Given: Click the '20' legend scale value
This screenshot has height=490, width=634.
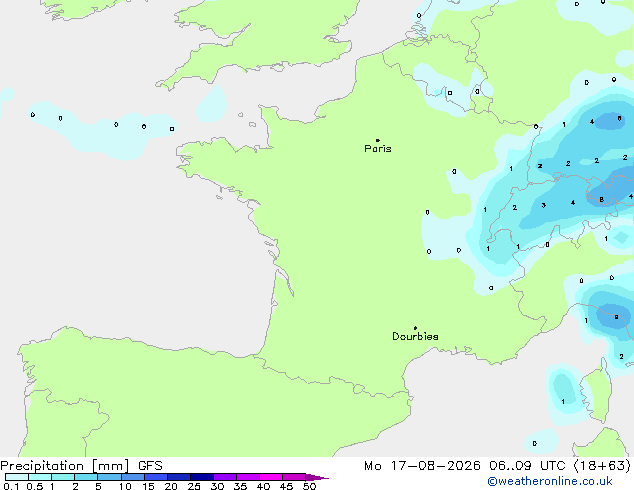Looking at the screenshot, I should (171, 486).
